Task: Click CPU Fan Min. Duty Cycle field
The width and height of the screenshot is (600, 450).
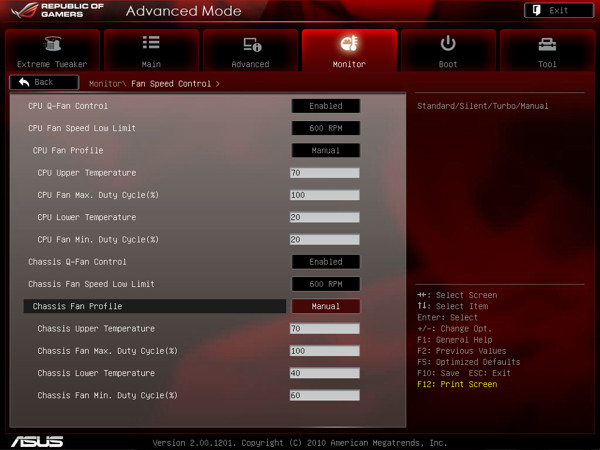Action: 324,240
